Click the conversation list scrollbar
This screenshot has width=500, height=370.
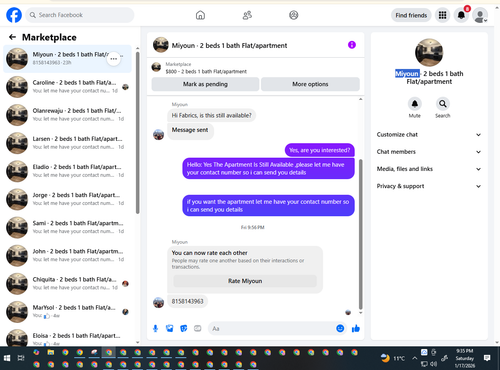click(x=137, y=132)
